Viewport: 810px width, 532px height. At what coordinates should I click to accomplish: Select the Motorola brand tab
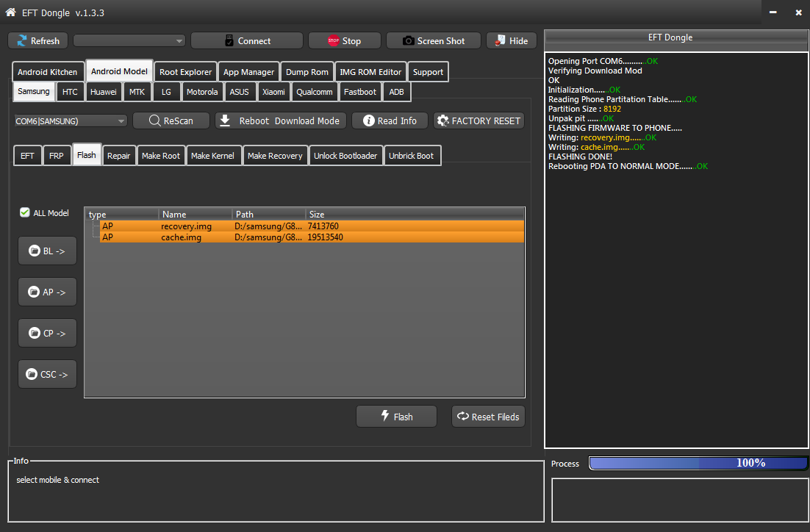click(x=202, y=92)
